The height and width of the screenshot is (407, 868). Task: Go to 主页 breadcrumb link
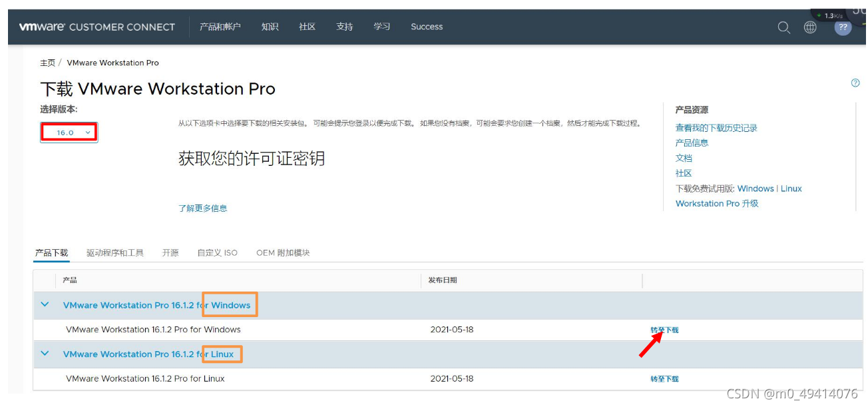click(x=47, y=63)
